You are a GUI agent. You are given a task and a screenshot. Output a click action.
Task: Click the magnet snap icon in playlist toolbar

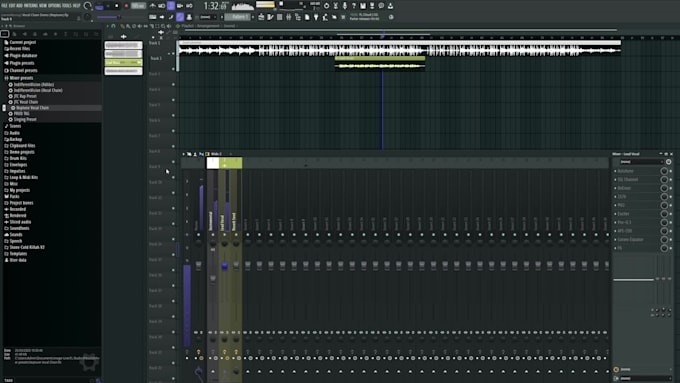click(114, 26)
